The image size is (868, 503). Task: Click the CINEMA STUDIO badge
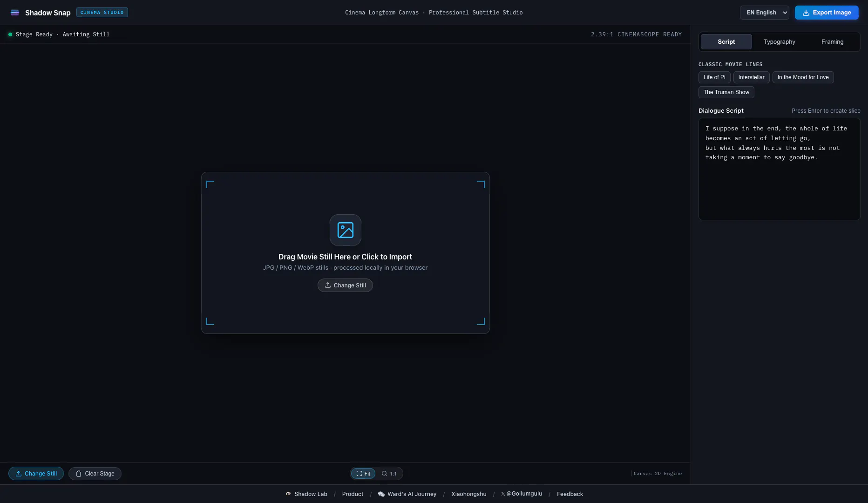coord(102,13)
